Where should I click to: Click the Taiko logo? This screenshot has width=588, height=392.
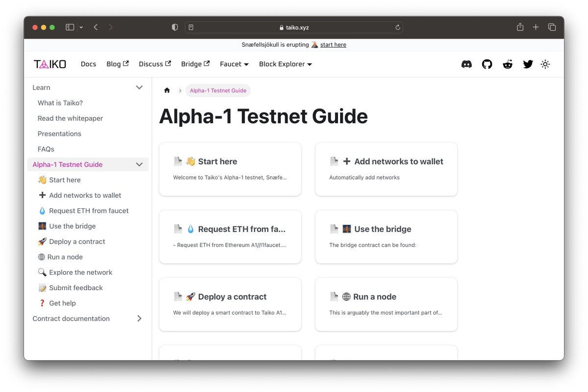tap(50, 64)
